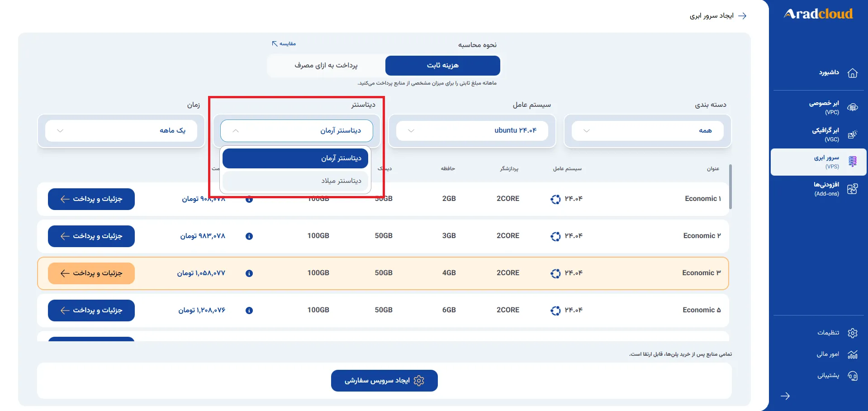Open the زمان dropdown showing یک ماهه
The image size is (868, 411).
pyautogui.click(x=121, y=131)
